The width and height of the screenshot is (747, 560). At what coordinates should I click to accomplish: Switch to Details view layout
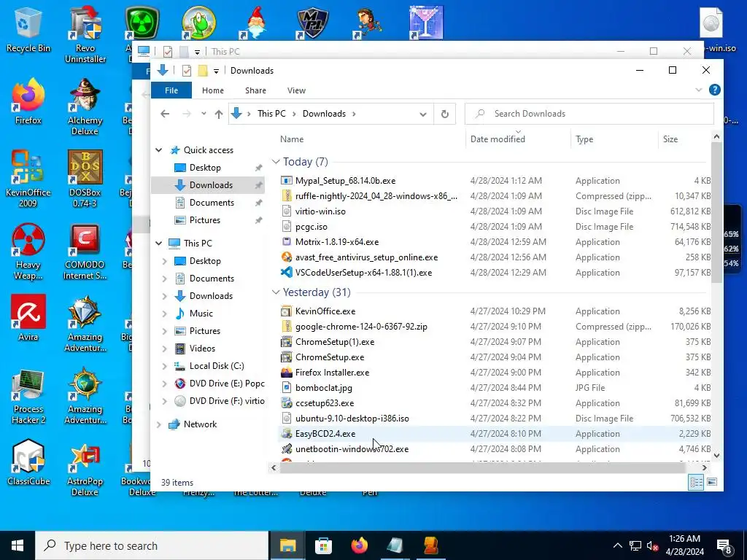click(696, 483)
